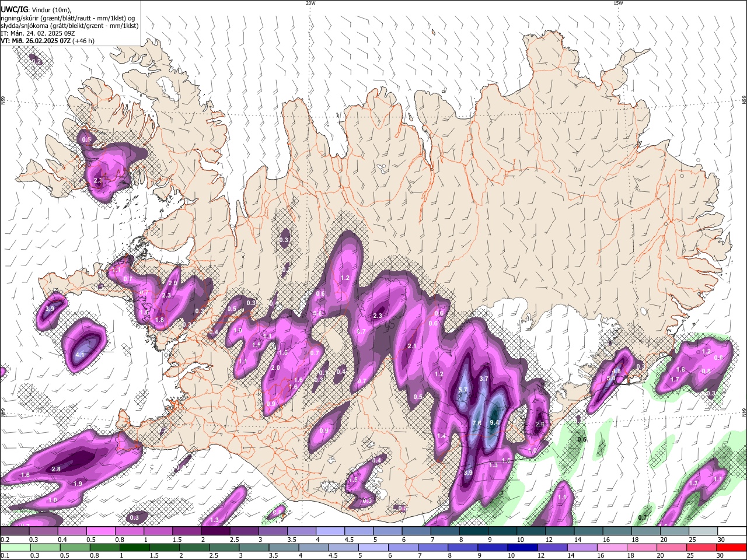Pick the purple scale swatch between 20 and 25
The height and width of the screenshot is (560, 747).
(x=674, y=531)
